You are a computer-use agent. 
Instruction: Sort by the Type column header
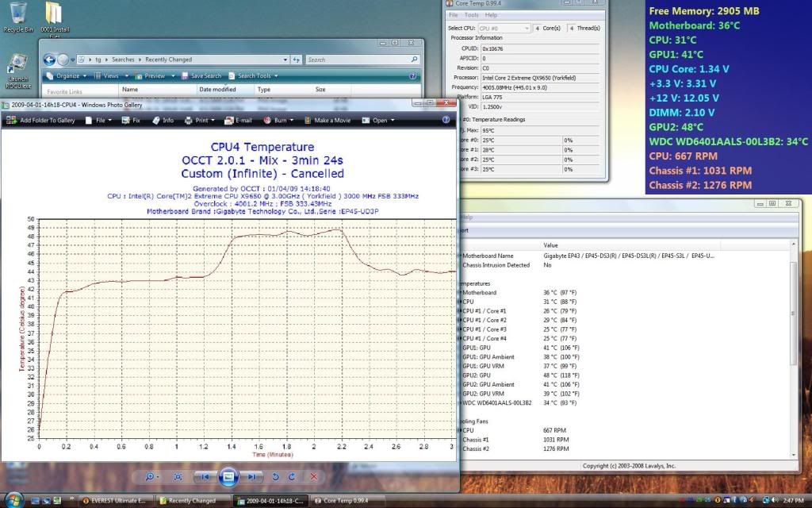tap(284, 89)
